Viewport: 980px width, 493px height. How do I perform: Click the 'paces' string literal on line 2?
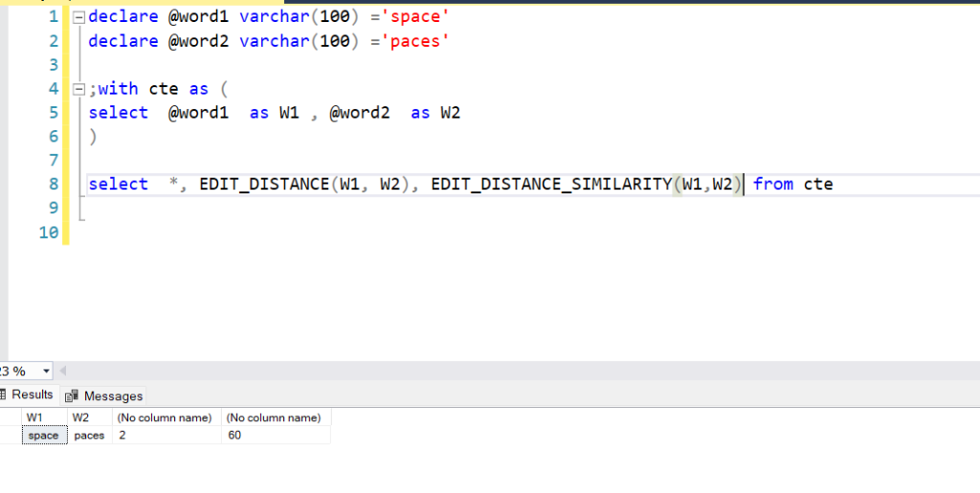(415, 41)
